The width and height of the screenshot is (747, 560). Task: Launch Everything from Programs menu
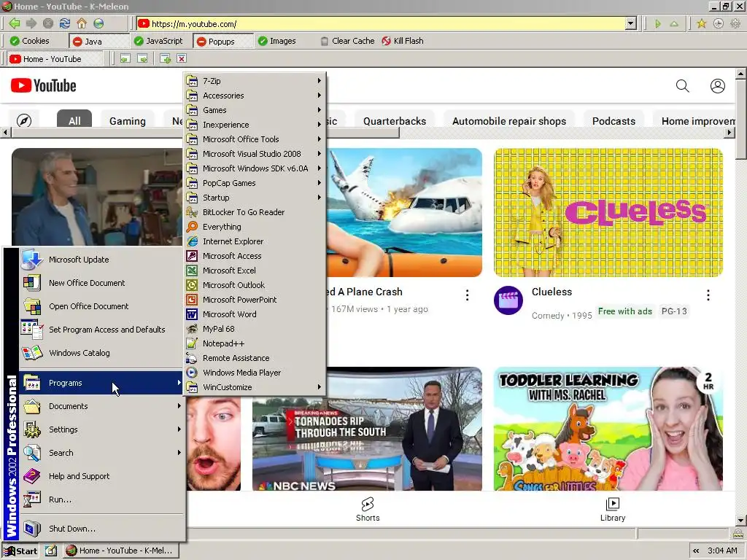(255, 227)
